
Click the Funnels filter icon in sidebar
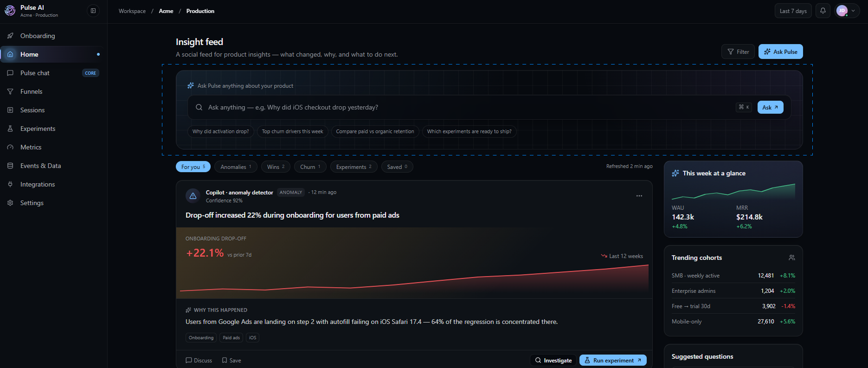coord(10,91)
